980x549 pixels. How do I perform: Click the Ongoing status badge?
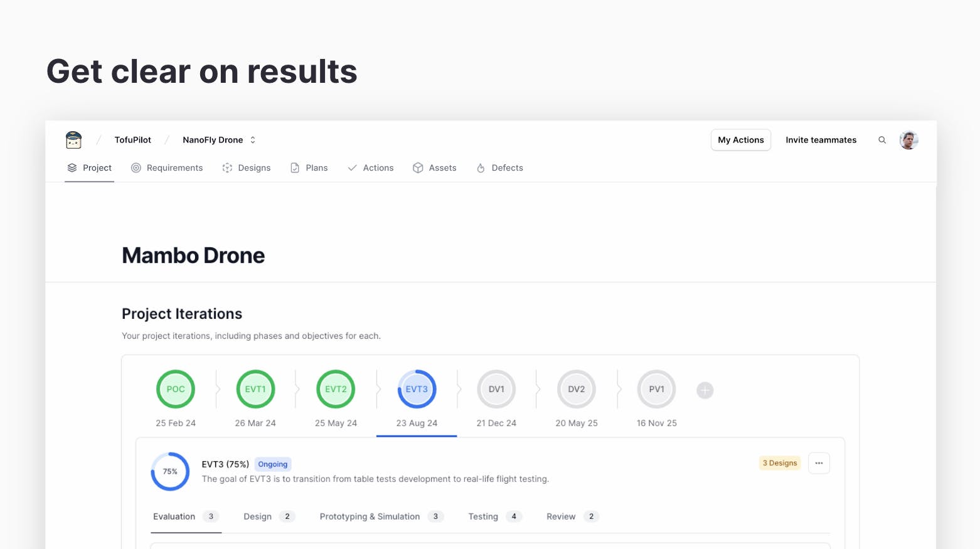[273, 464]
